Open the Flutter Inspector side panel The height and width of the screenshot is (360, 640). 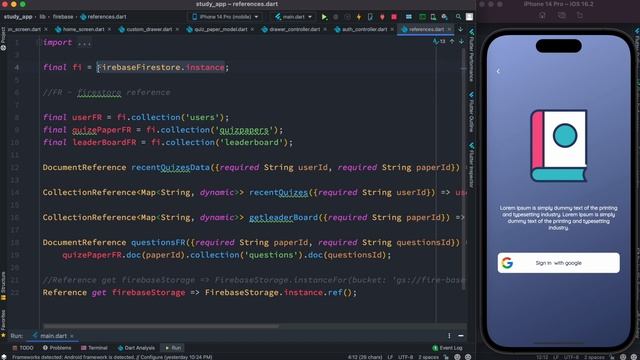coord(471,165)
